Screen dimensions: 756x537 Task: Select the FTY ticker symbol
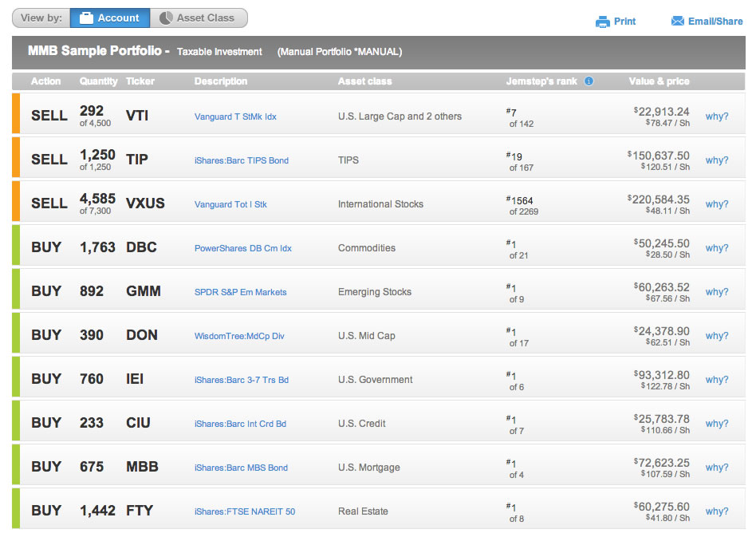coord(140,511)
